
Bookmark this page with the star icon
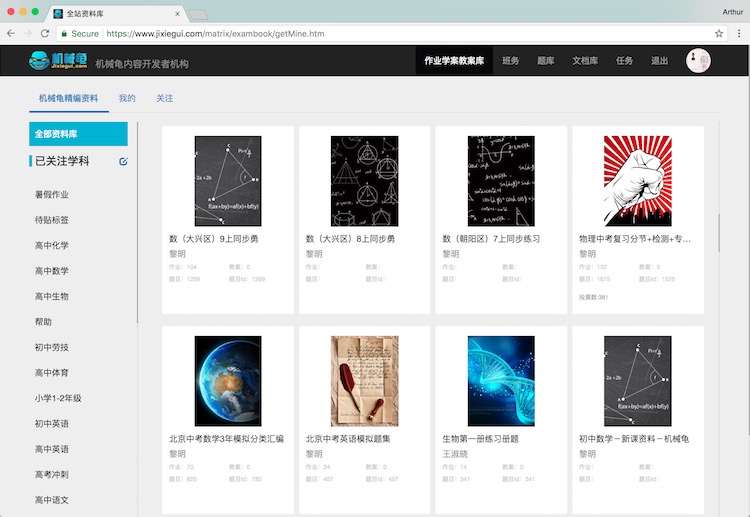pos(718,33)
